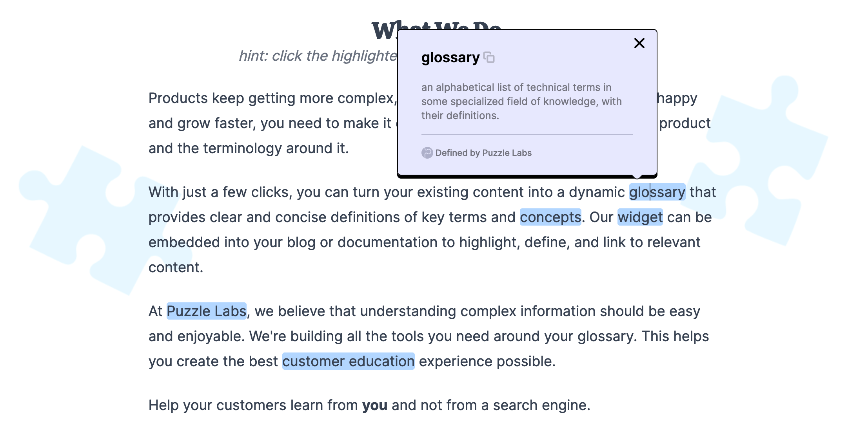Open the "customer education" highlighted term
This screenshot has width=868, height=441.
pyautogui.click(x=348, y=361)
